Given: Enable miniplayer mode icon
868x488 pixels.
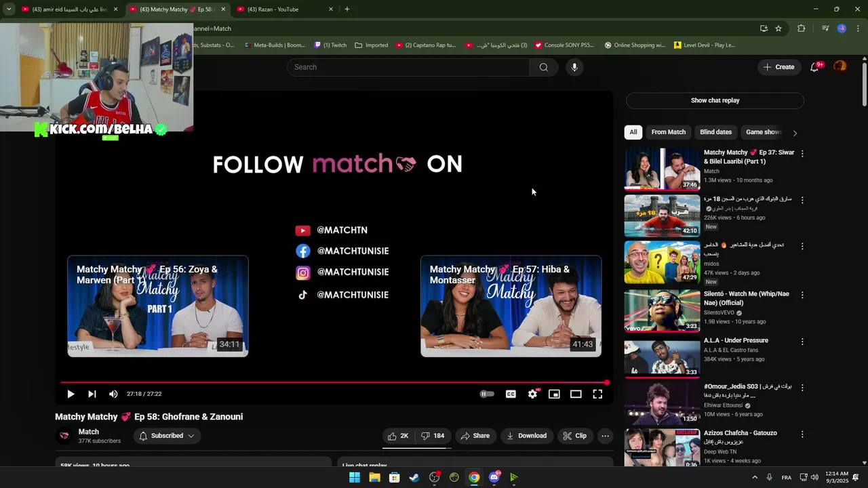Looking at the screenshot, I should click(554, 394).
